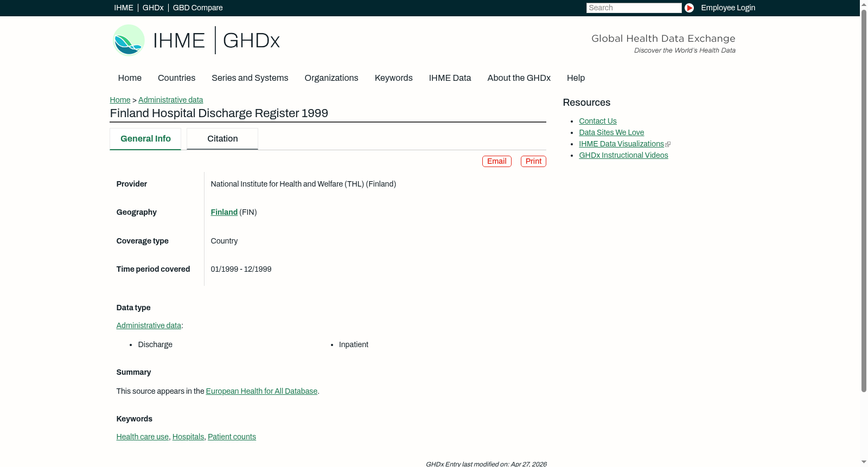
Task: Click the 'Provider' field label
Action: tap(132, 184)
